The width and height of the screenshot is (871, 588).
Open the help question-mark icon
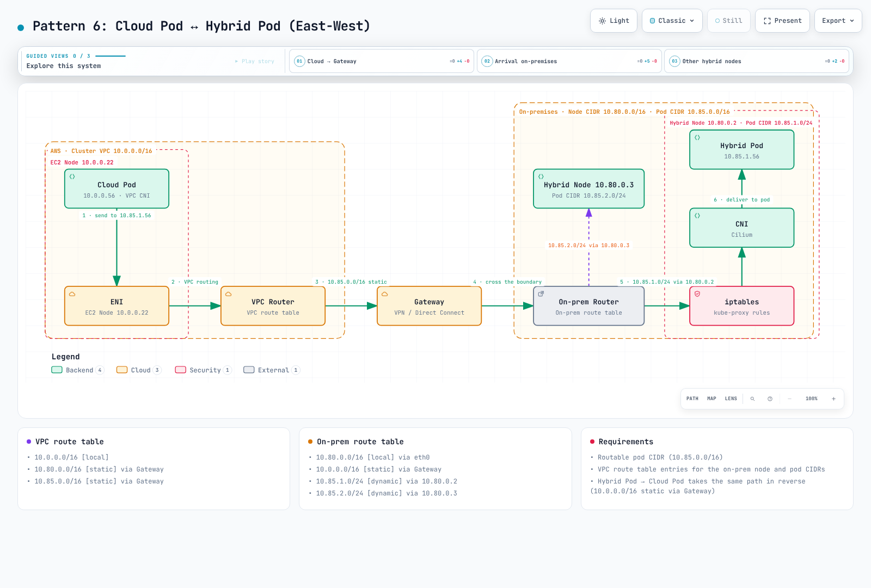[770, 399]
